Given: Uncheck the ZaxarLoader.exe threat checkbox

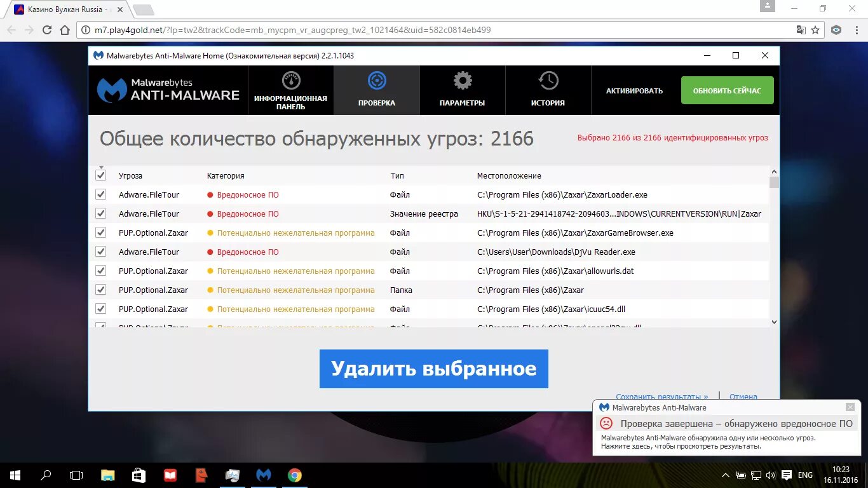Looking at the screenshot, I should 100,194.
